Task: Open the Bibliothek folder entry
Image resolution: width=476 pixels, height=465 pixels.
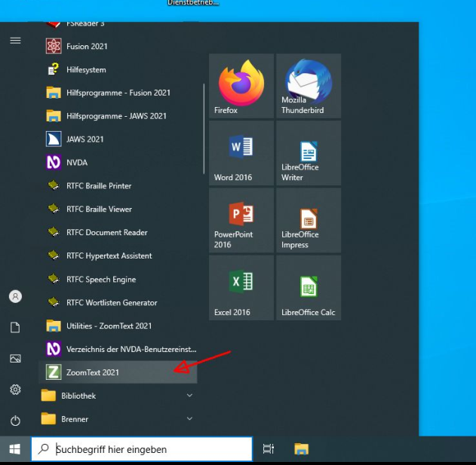Action: (x=118, y=396)
